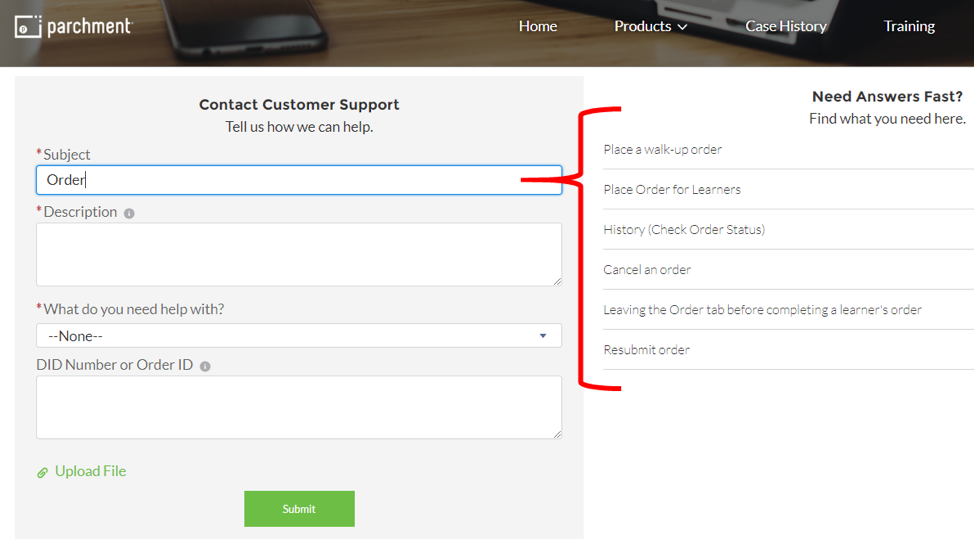This screenshot has width=974, height=539.
Task: Open the 'Cancel an order' article
Action: coord(647,269)
